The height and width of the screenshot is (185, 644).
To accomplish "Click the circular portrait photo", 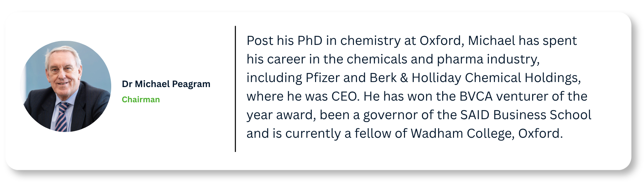I will (66, 86).
